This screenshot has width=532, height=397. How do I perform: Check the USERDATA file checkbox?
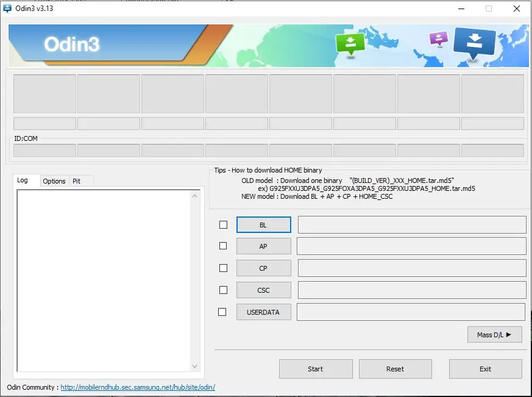click(222, 312)
